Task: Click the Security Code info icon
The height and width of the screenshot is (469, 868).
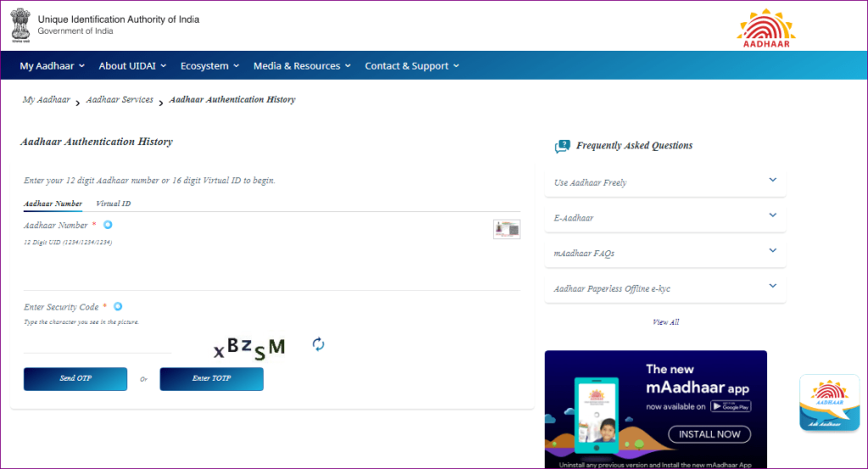Action: point(118,306)
